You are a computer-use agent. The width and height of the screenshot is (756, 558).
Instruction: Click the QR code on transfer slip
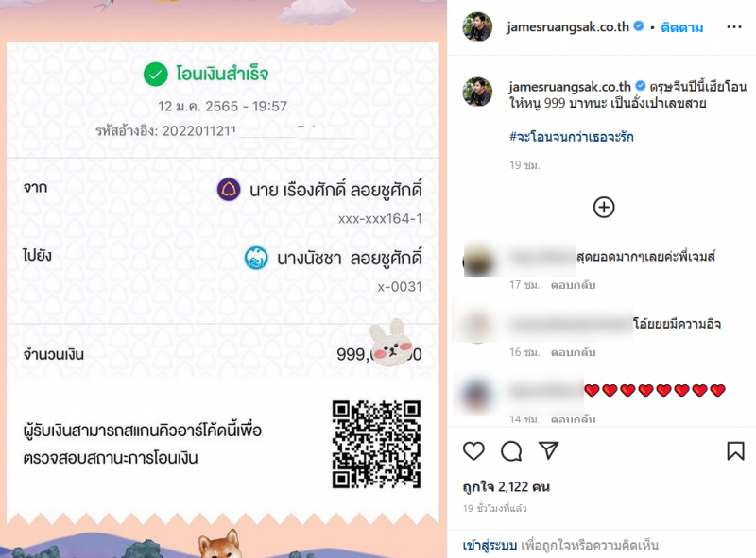click(376, 444)
